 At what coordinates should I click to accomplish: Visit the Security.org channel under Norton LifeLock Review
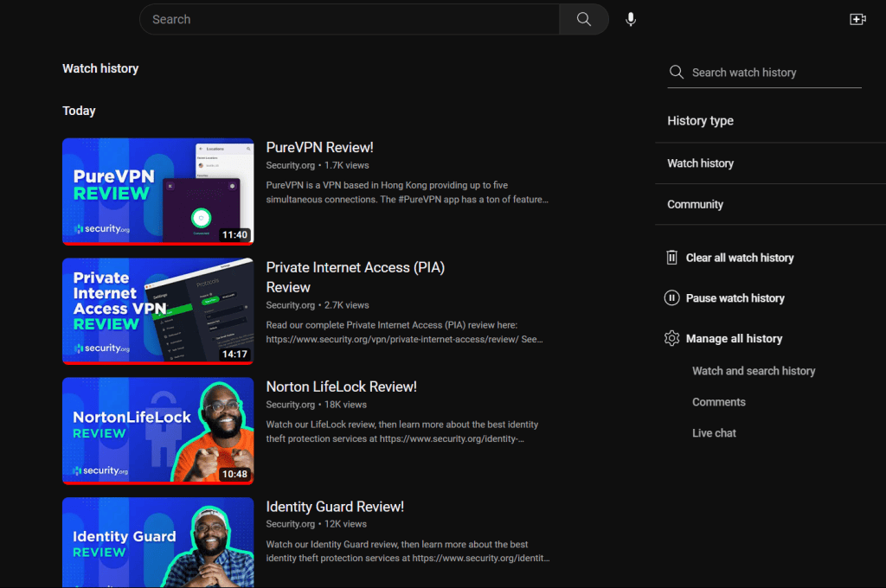pos(290,404)
